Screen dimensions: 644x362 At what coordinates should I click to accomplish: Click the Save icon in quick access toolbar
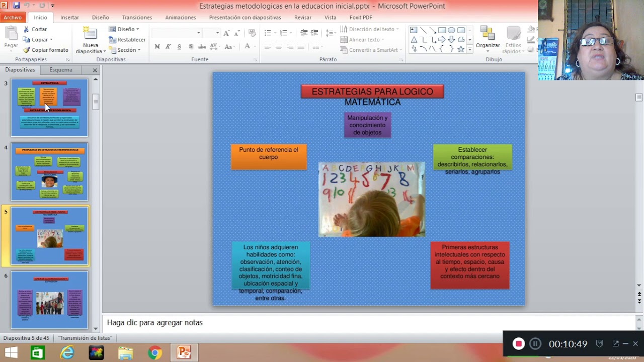16,6
